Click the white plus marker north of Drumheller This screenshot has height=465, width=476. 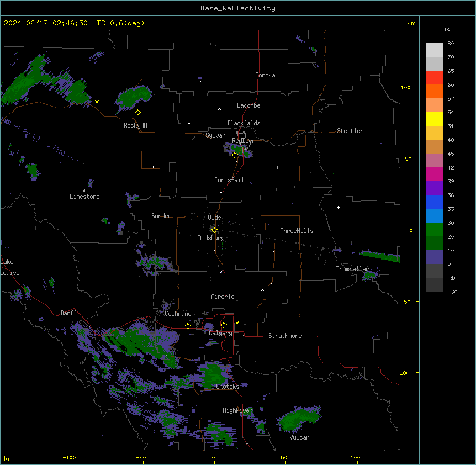pyautogui.click(x=338, y=207)
